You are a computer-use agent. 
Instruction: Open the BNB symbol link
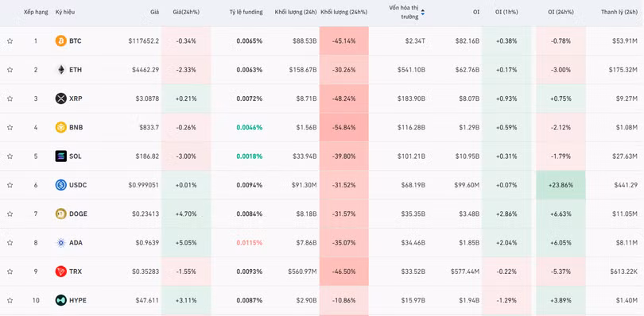pos(76,127)
